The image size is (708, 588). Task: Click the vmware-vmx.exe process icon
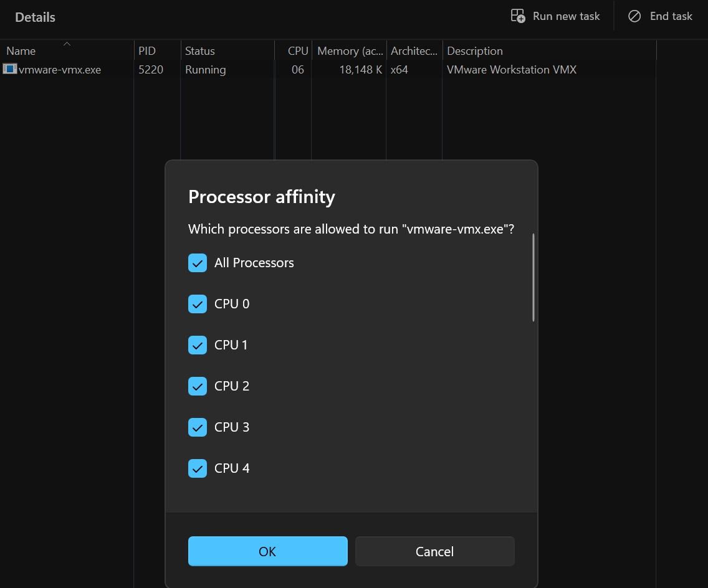click(x=9, y=69)
